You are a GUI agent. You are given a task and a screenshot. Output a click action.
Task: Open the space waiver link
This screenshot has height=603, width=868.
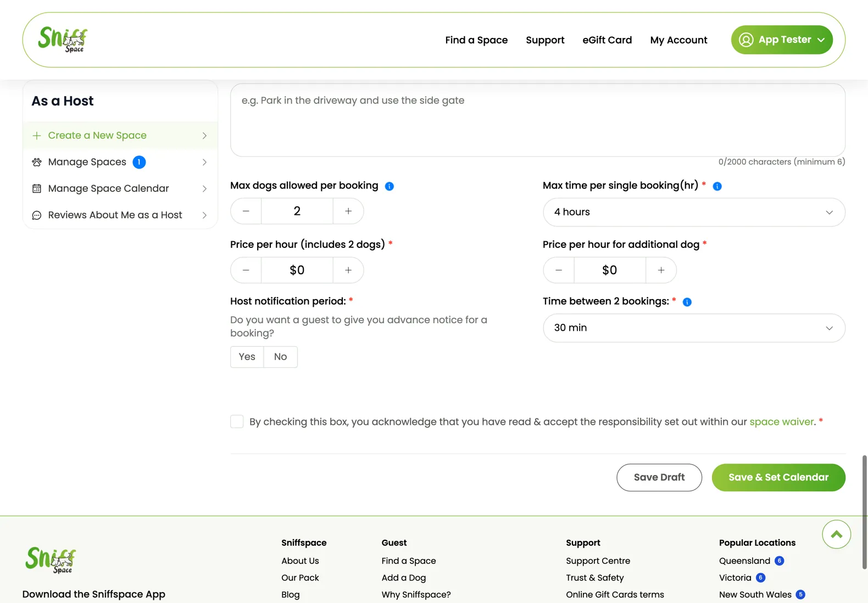click(781, 422)
